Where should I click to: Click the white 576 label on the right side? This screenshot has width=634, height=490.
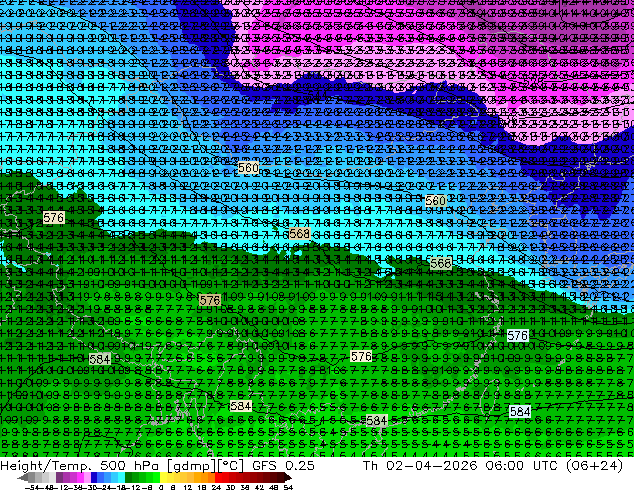[x=518, y=336]
